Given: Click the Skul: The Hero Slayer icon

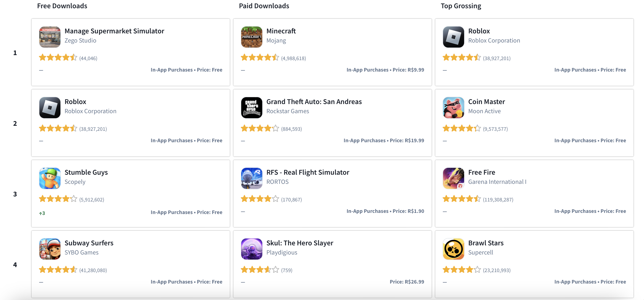Looking at the screenshot, I should (x=251, y=249).
